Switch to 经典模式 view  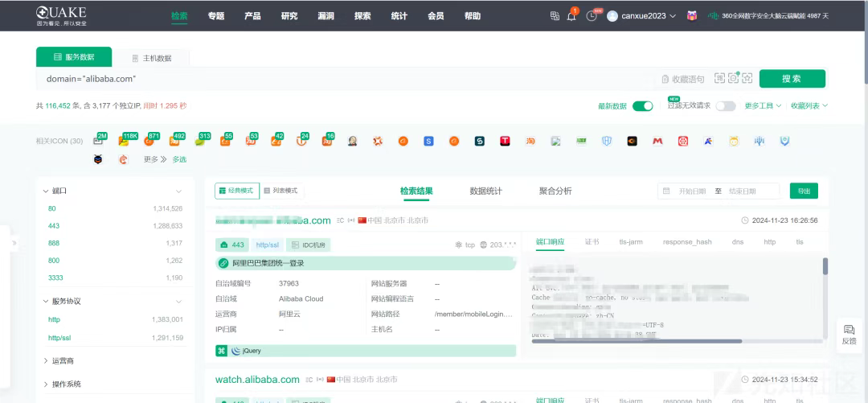point(237,191)
